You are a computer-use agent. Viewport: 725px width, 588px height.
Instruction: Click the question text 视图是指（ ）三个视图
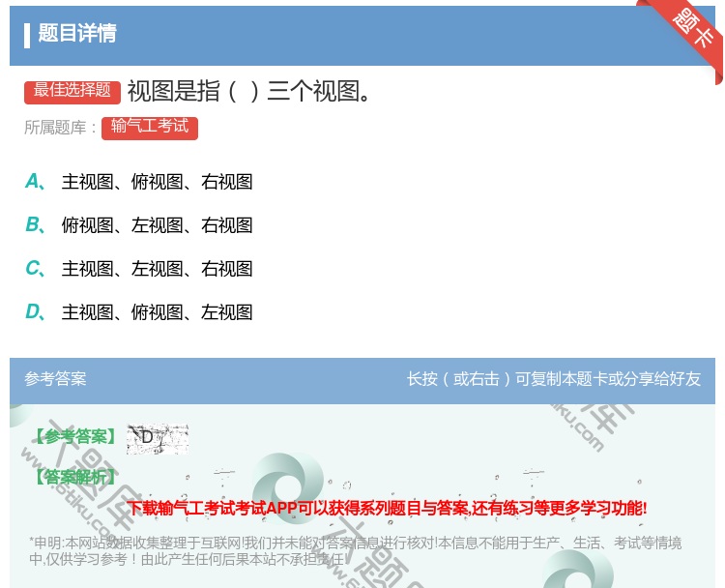point(248,91)
